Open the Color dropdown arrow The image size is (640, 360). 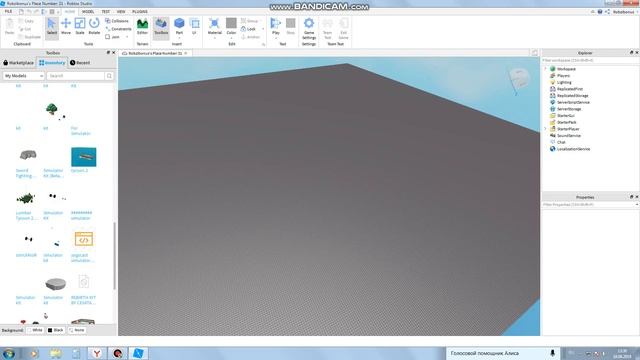pyautogui.click(x=231, y=38)
